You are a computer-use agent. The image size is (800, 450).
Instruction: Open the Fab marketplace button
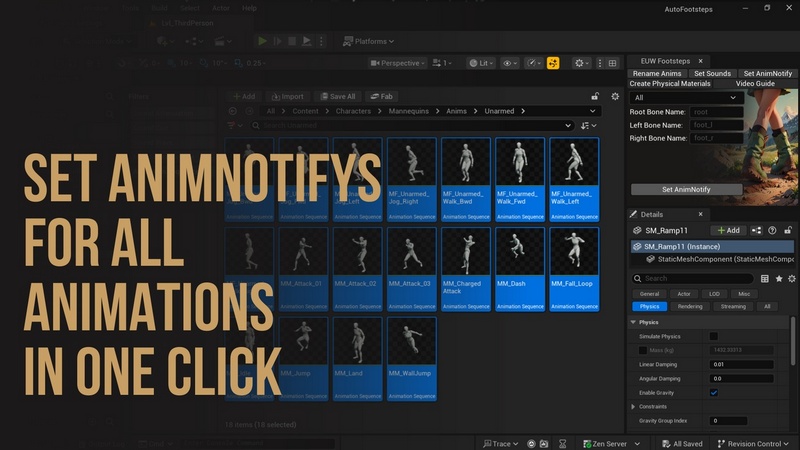[x=381, y=97]
